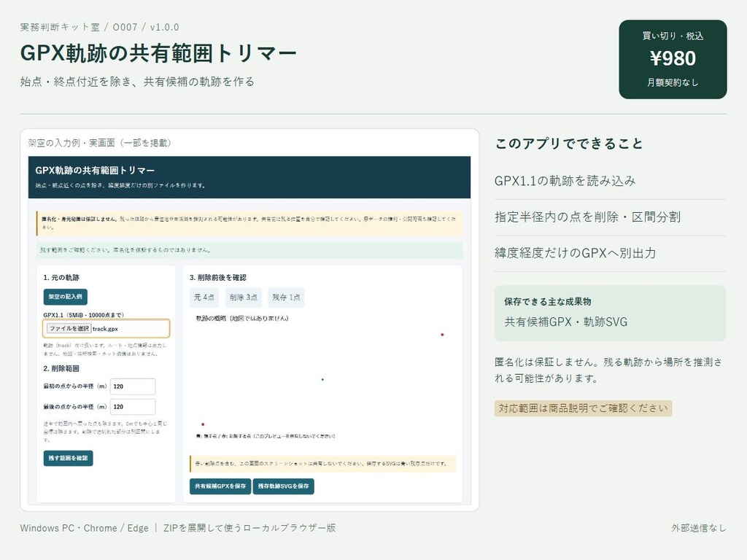Click feature text GPX1.1の軌跡を読み込み
Image resolution: width=747 pixels, height=560 pixels.
[565, 181]
